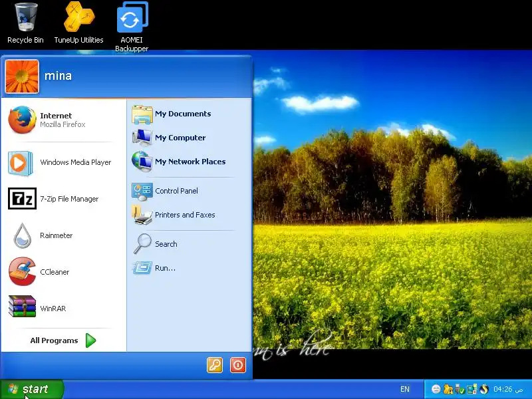Click the white round face tray icon

pos(436,389)
